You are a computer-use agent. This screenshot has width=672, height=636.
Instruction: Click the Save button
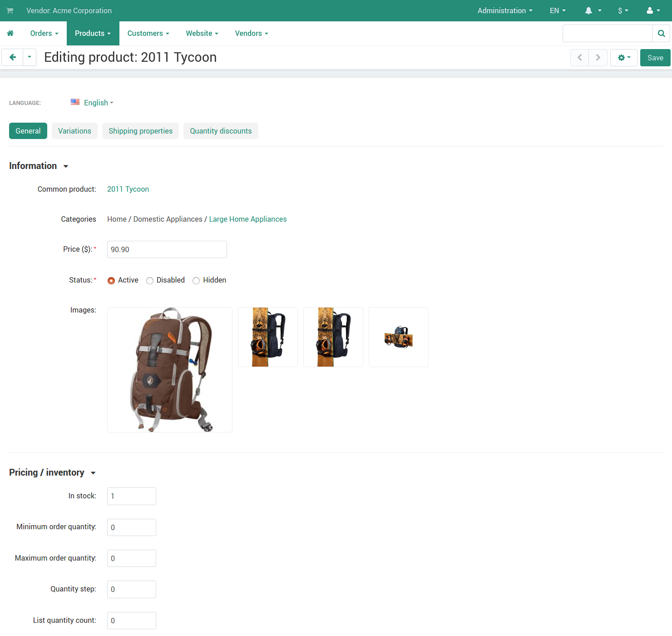pyautogui.click(x=655, y=58)
